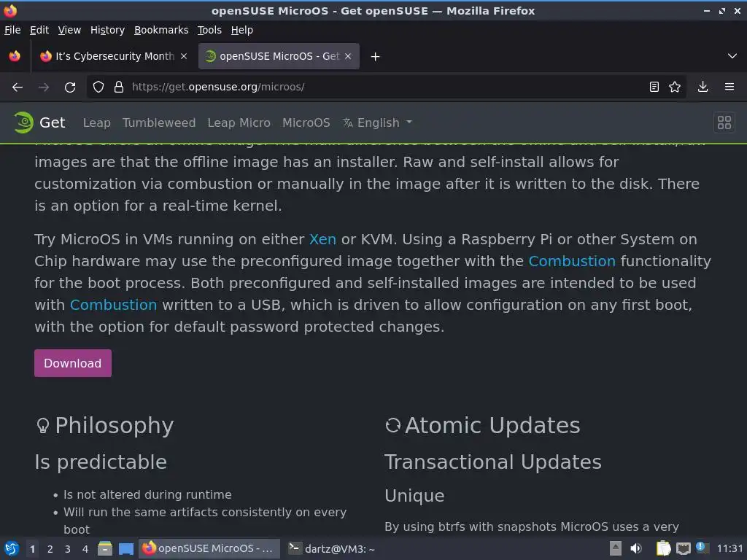Screen dimensions: 747x560
Task: Click the Atomic Updates heading
Action: pos(492,425)
